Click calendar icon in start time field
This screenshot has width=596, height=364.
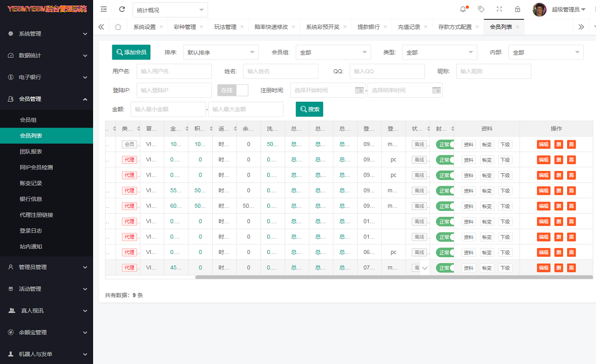359,90
